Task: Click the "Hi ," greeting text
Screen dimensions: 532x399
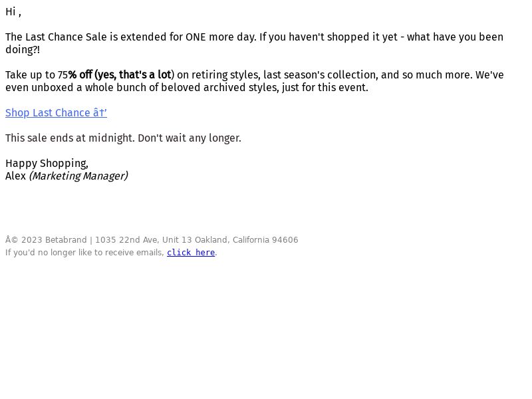Action: 13,12
